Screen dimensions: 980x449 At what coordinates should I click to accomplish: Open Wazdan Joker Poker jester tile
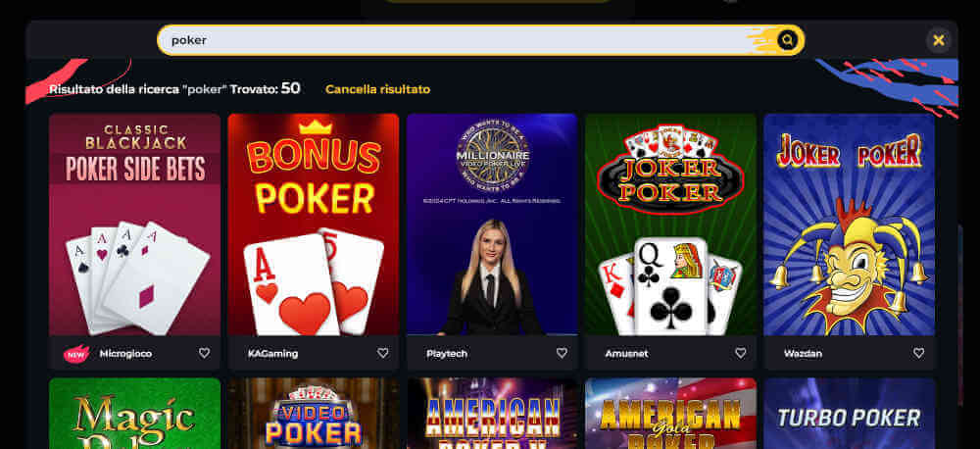click(850, 224)
